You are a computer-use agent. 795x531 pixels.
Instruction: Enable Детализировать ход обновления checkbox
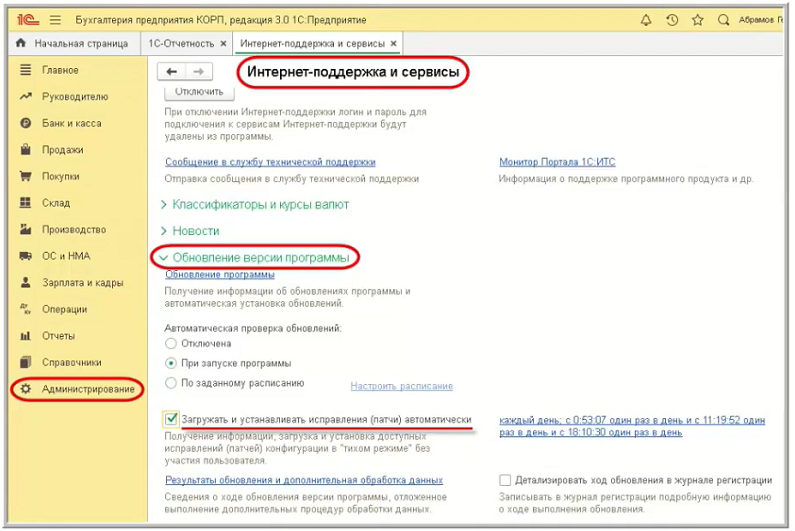(x=505, y=480)
